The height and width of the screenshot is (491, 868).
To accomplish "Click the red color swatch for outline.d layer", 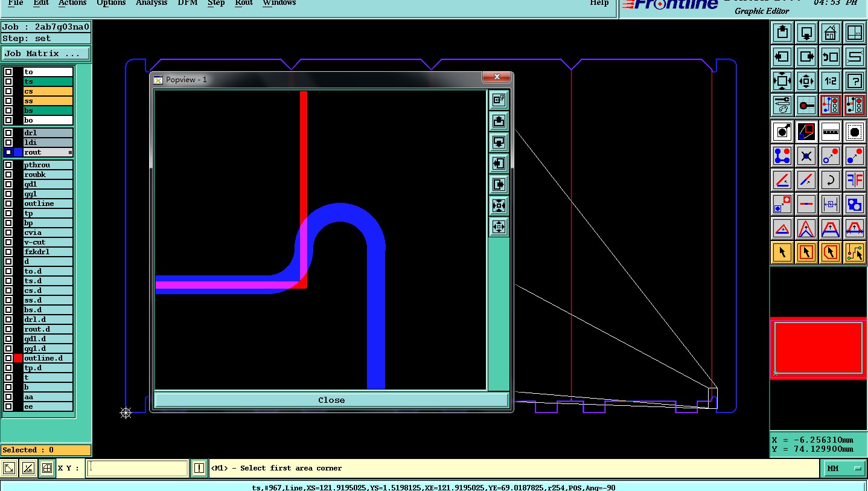I will (18, 358).
